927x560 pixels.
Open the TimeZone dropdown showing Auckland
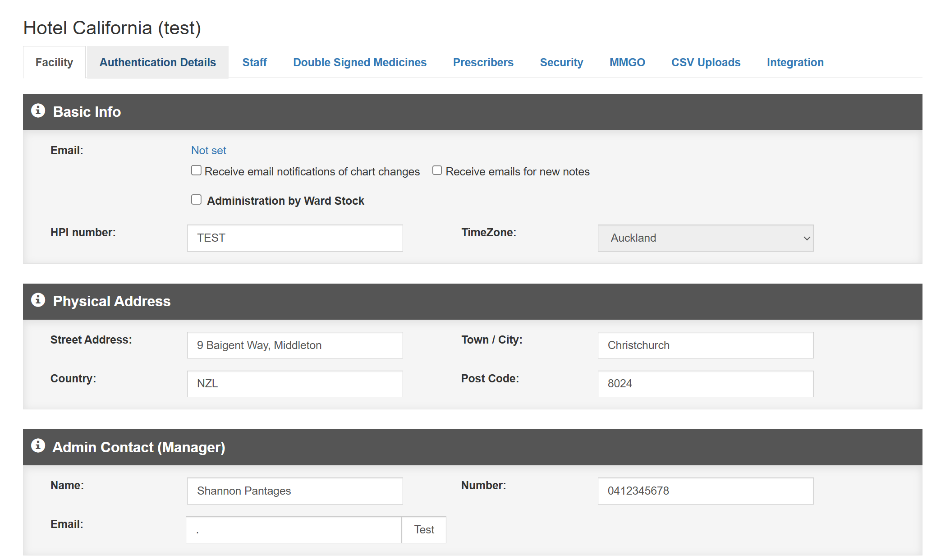(x=705, y=238)
